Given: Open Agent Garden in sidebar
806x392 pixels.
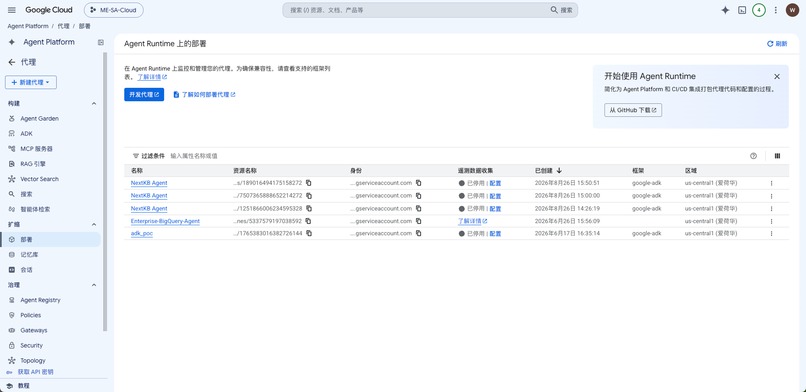Looking at the screenshot, I should tap(40, 118).
